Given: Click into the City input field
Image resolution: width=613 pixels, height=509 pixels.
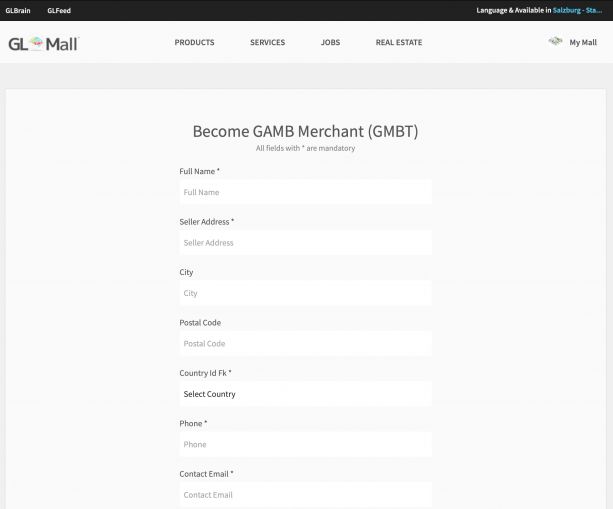Looking at the screenshot, I should coord(305,293).
